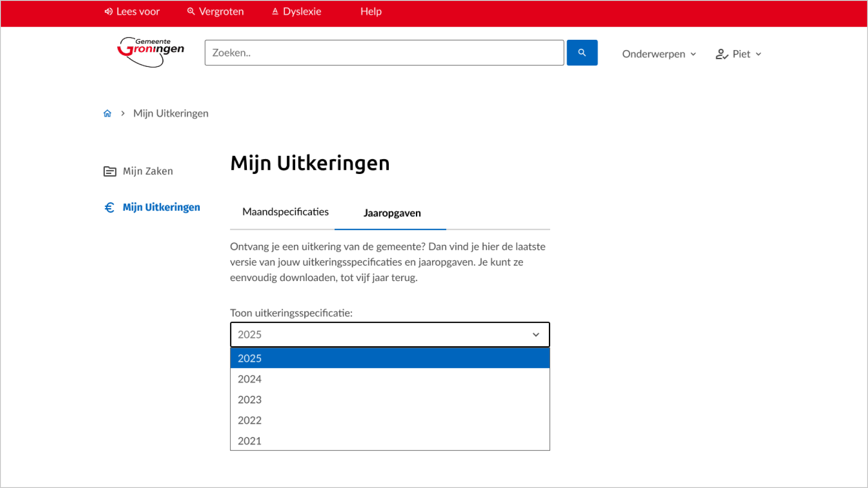This screenshot has width=868, height=488.
Task: Click the Mijn Uitkeringen page heading
Action: [310, 164]
